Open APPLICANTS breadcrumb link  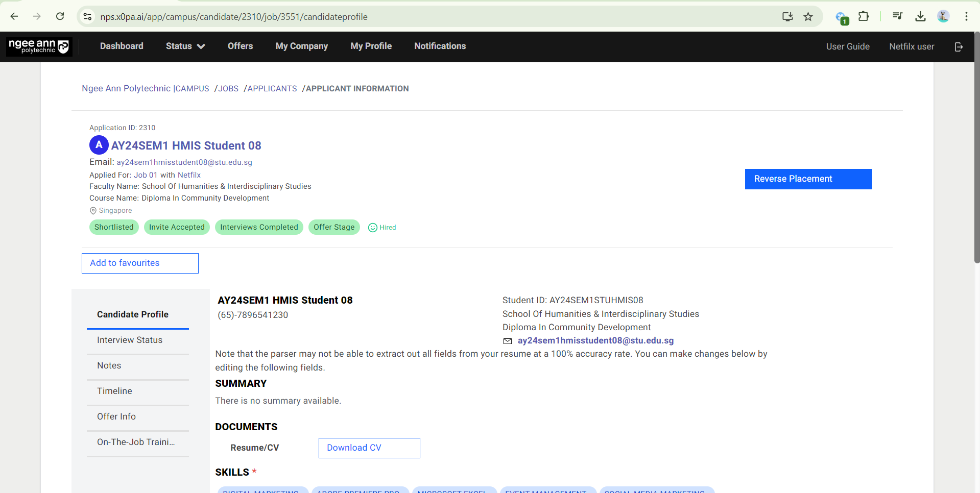(272, 89)
